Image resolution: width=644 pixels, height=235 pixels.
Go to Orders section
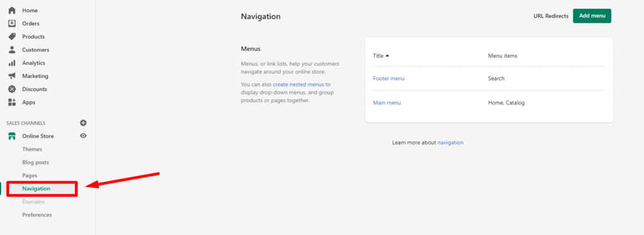coord(31,23)
